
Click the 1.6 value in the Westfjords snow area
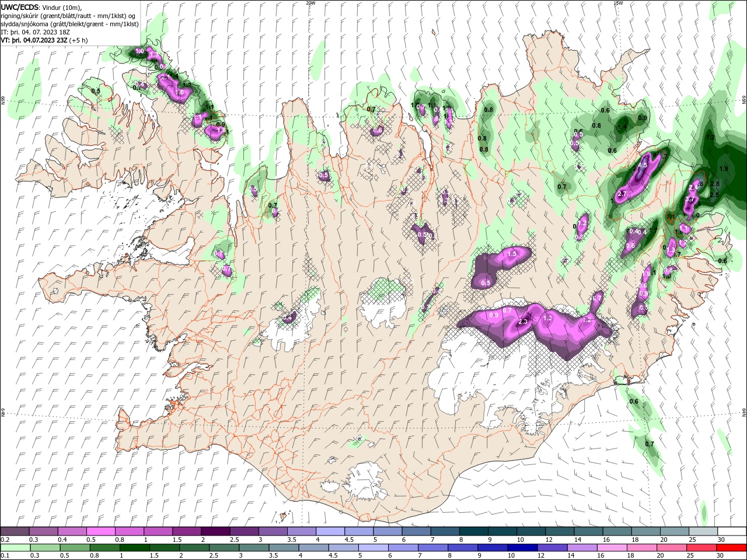[179, 92]
